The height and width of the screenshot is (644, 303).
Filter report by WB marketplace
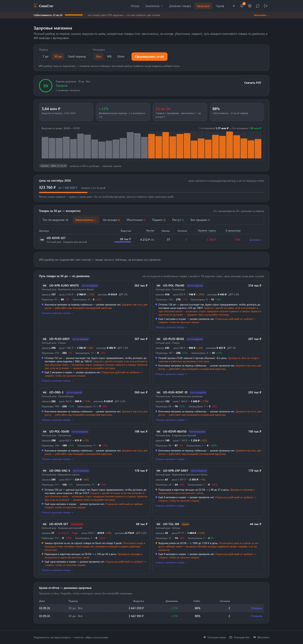[x=109, y=57]
